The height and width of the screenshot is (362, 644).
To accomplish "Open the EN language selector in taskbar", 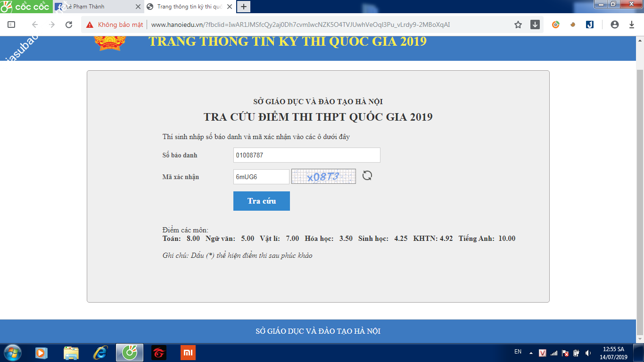I will click(x=518, y=352).
